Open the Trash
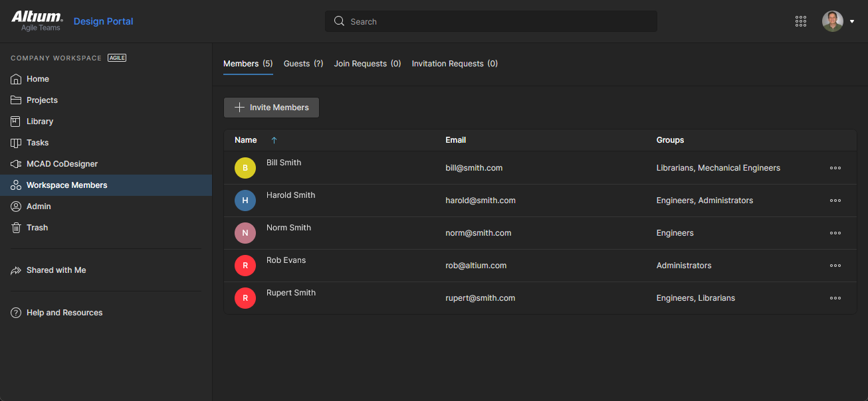The width and height of the screenshot is (868, 401). pos(37,227)
